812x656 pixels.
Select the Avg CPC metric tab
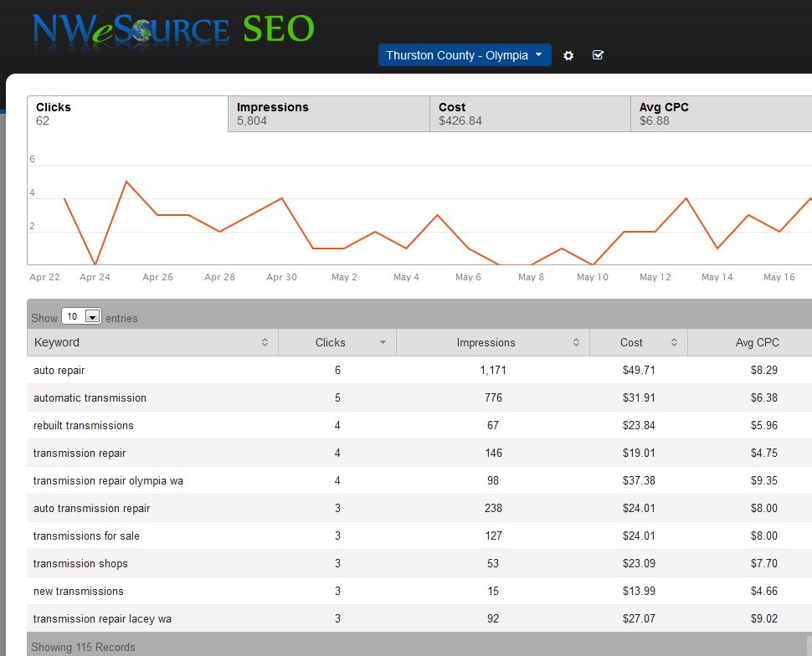coord(722,114)
